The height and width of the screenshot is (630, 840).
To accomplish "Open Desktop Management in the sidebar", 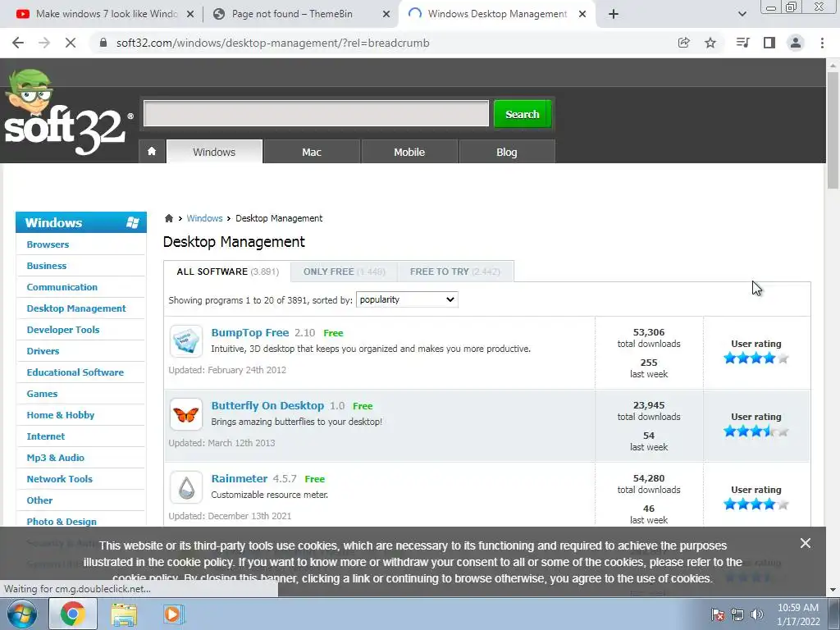I will coord(76,308).
